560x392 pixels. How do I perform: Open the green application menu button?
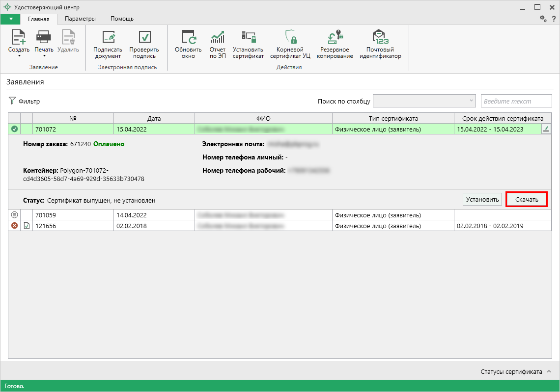click(10, 19)
